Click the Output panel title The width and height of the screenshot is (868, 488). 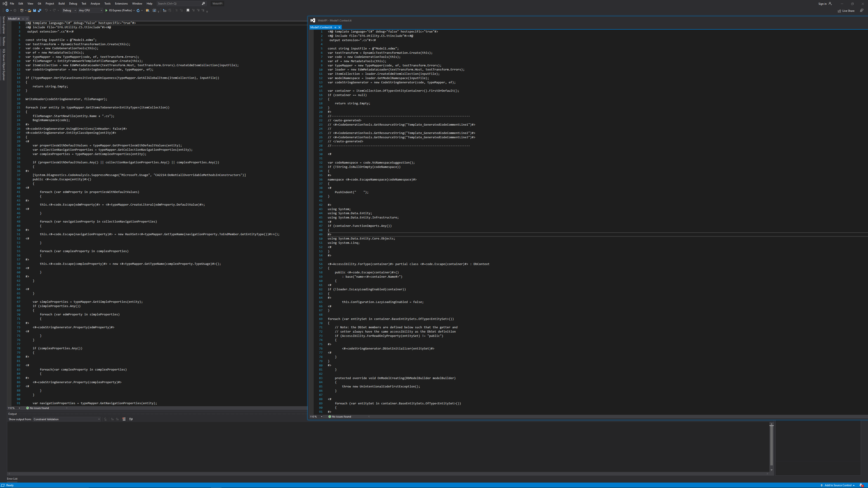point(12,414)
